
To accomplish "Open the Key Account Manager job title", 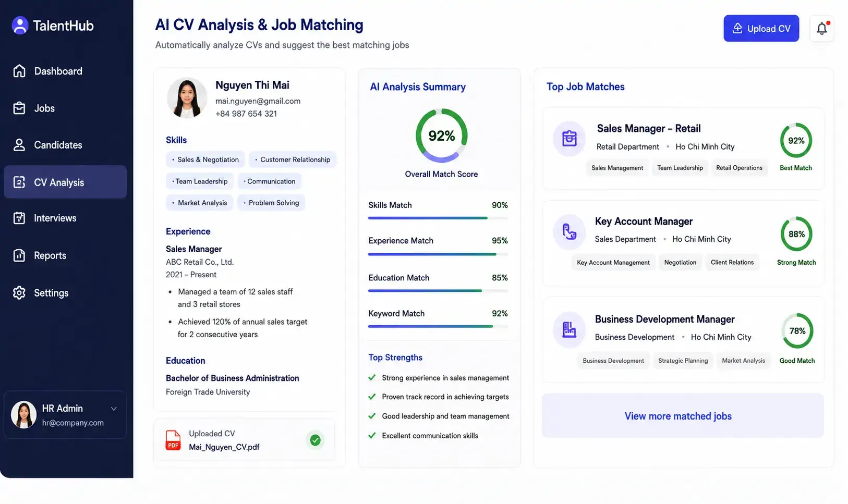I will click(644, 221).
